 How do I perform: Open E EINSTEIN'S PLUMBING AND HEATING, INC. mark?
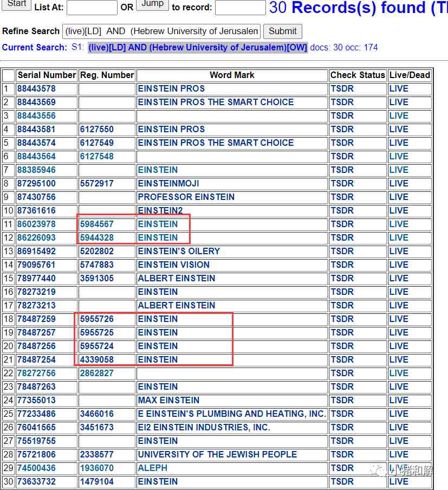[232, 414]
